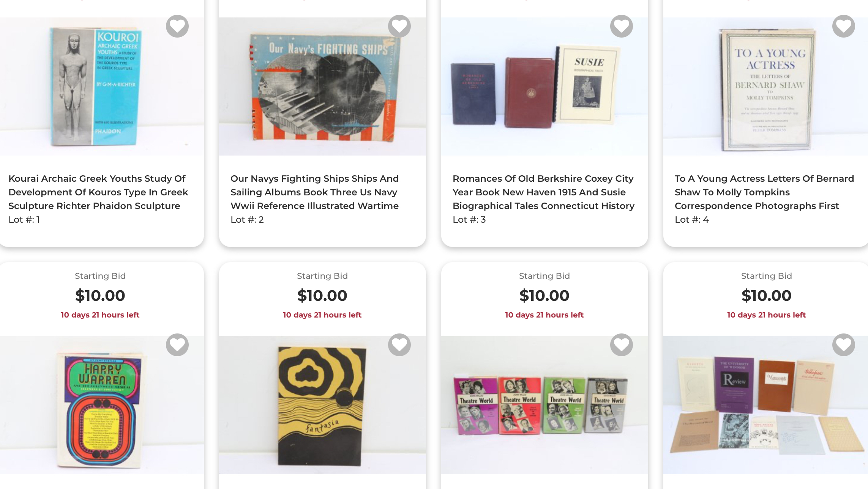Viewport: 868px width, 489px height.
Task: Favorite Our Navy's Fighting Ships lot
Action: pos(399,26)
